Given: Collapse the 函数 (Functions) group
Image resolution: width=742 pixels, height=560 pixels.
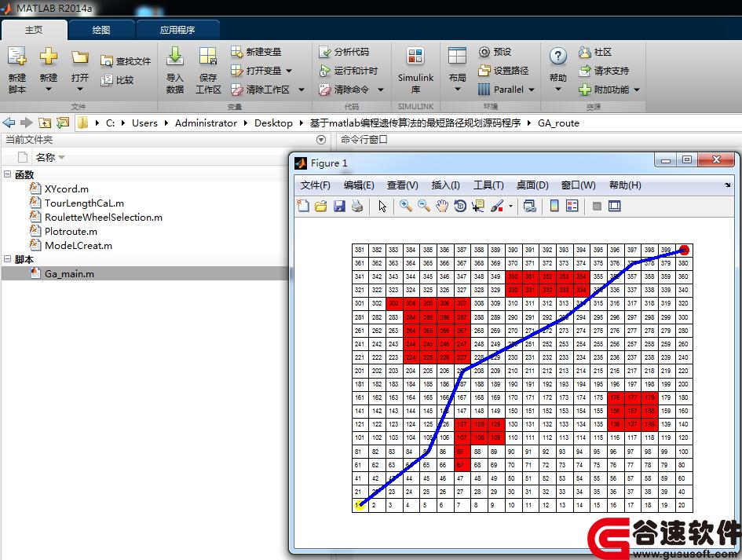Looking at the screenshot, I should tap(8, 174).
